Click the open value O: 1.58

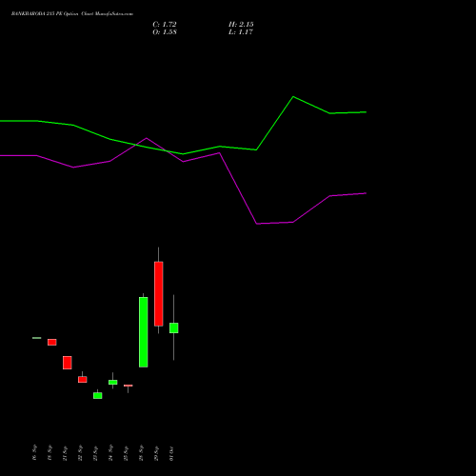165,32
